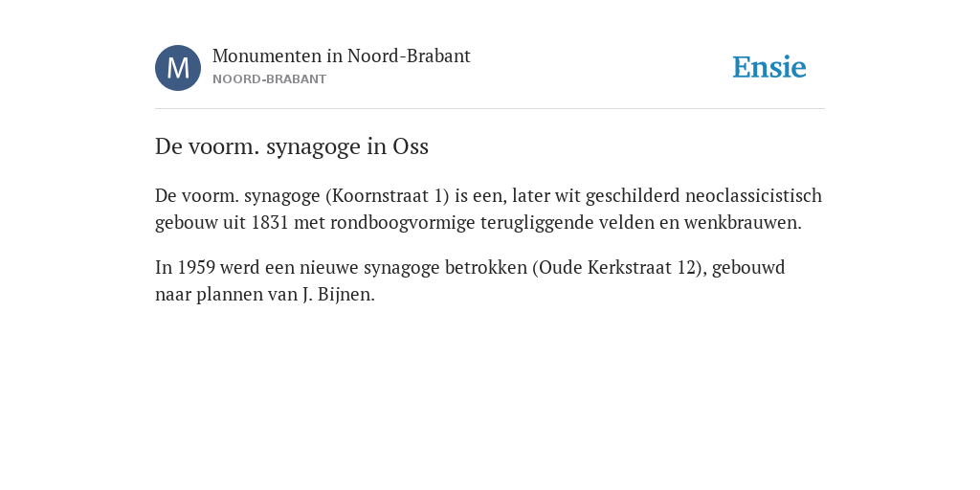
Task: Click the address text Koornstraat 1
Action: (387, 195)
